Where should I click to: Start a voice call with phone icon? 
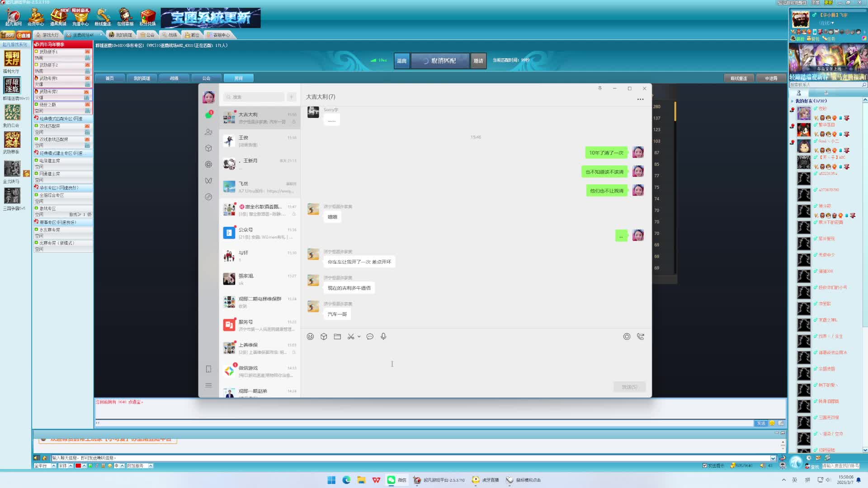tap(640, 337)
